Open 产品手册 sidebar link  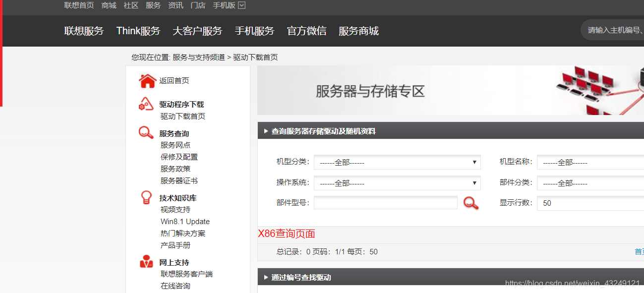coord(175,245)
